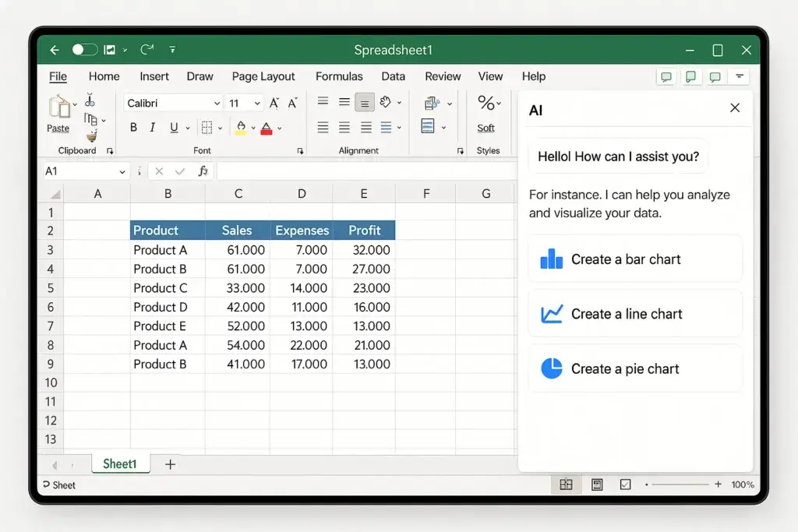Choose Create a bar chart suggestion

tap(634, 259)
